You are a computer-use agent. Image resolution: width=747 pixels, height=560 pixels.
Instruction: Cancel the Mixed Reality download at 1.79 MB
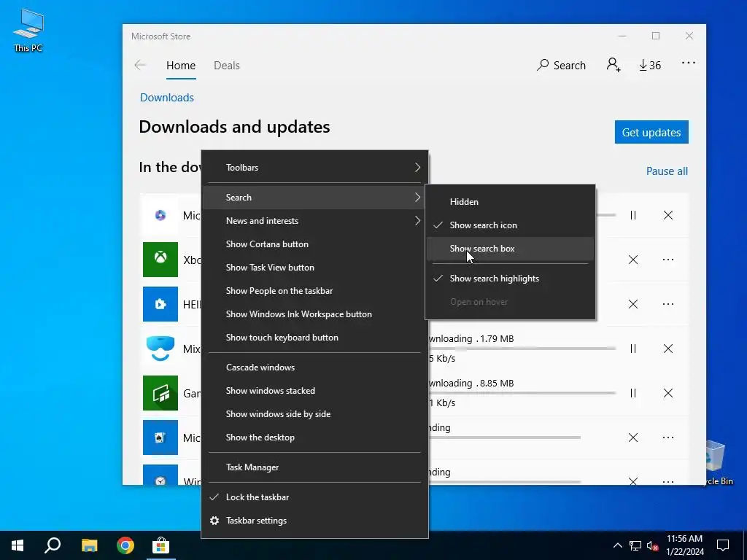coord(668,349)
